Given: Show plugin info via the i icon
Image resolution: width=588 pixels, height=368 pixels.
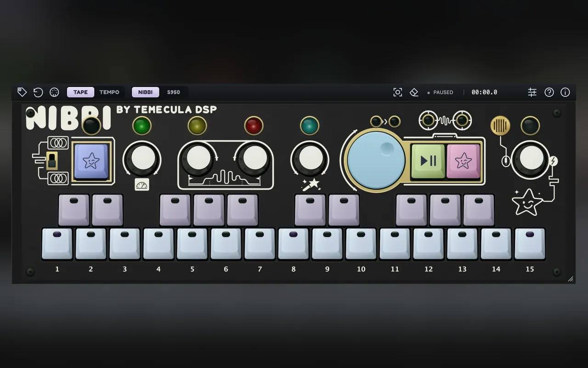Looking at the screenshot, I should [565, 92].
